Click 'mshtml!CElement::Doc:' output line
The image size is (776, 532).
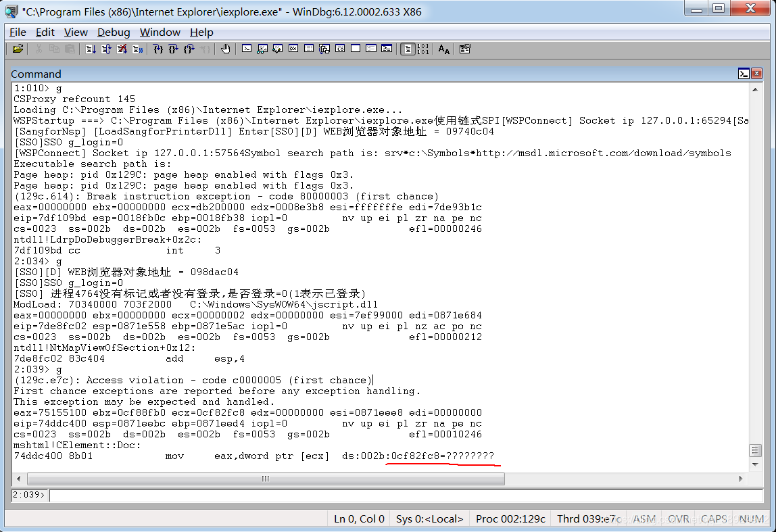(77, 445)
